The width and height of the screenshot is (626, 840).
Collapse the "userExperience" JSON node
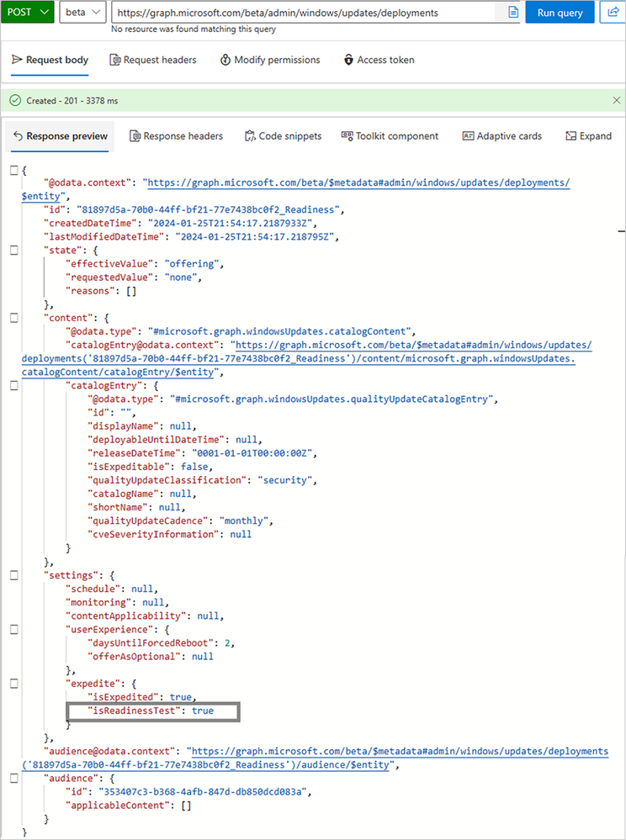tap(14, 630)
